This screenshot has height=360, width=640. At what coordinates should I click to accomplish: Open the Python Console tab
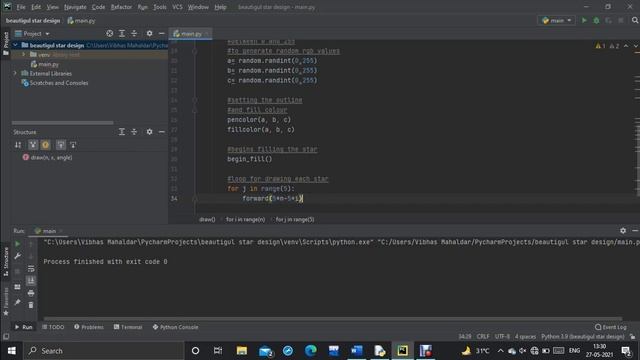point(175,327)
